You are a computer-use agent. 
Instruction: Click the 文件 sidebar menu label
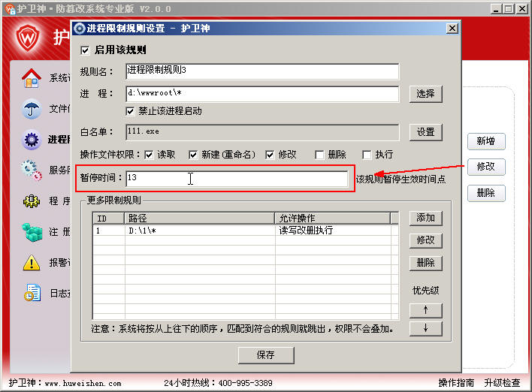[x=59, y=109]
